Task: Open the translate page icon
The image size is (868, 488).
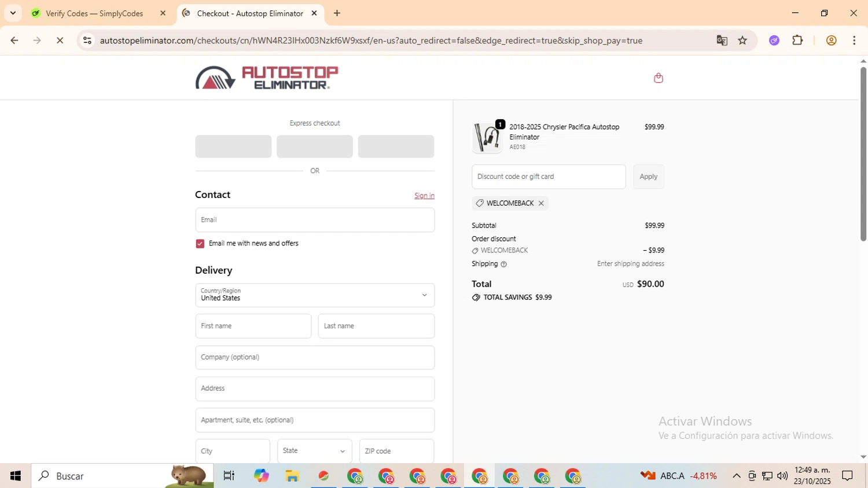Action: click(722, 41)
